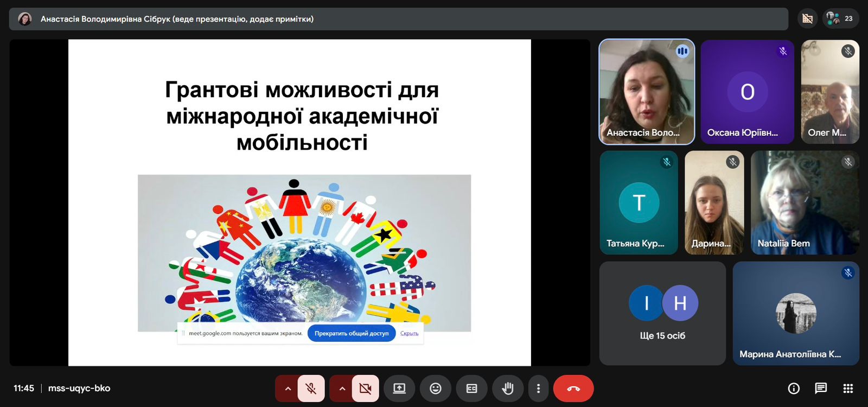The width and height of the screenshot is (868, 407).
Task: Select the 'Ще 15 осіб' tile
Action: [x=662, y=313]
